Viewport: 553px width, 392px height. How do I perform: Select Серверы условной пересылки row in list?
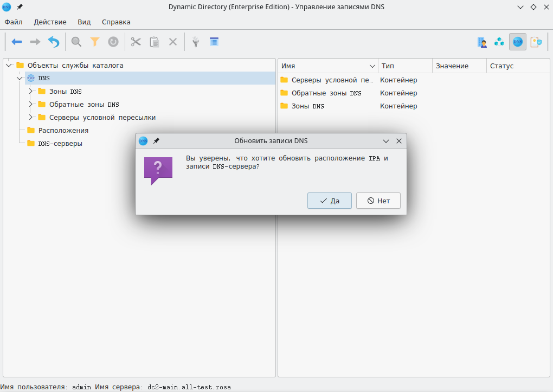pos(332,80)
